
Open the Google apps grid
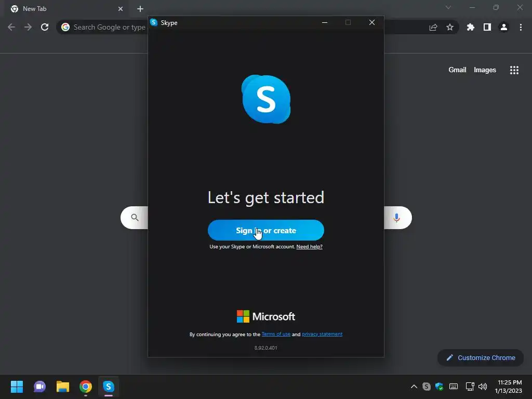pos(514,70)
